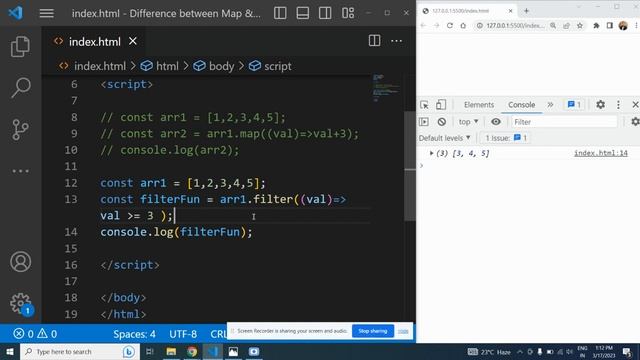Open the Manage gear in activity bar
Screen dimensions: 640x360
[20, 304]
